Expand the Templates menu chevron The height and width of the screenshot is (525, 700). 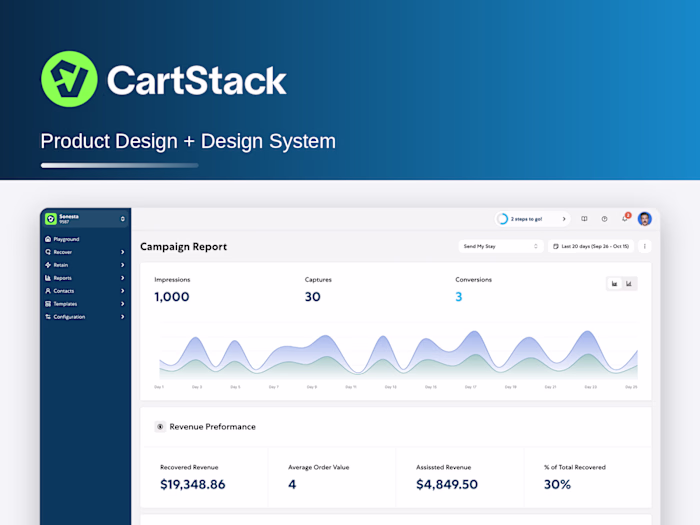122,304
